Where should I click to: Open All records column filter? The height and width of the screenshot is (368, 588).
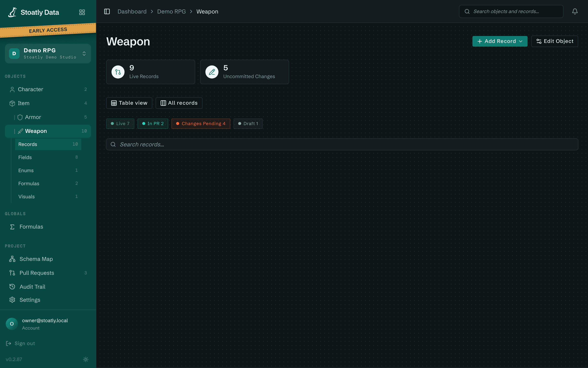tap(179, 103)
